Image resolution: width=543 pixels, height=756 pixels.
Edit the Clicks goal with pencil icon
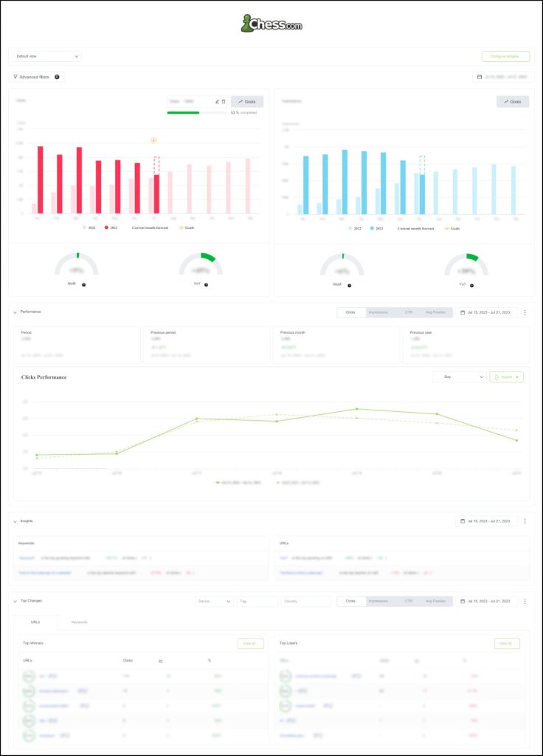pos(218,102)
